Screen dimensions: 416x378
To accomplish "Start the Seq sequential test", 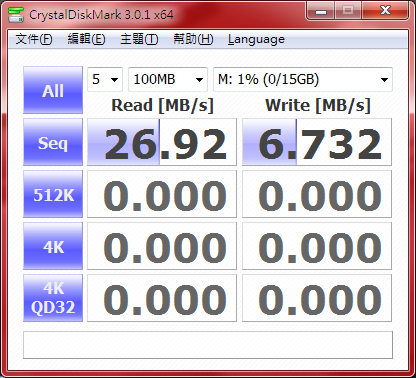I will [x=53, y=142].
